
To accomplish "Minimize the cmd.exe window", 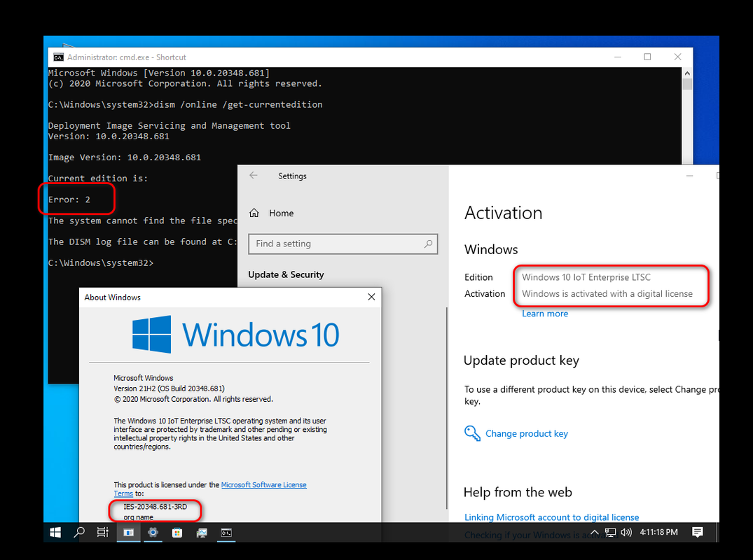I will click(x=618, y=57).
